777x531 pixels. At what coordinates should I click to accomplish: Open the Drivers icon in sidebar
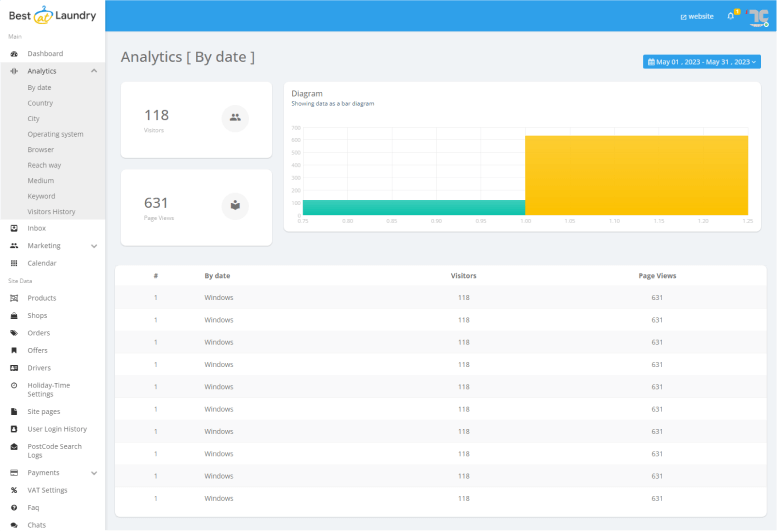[x=14, y=368]
